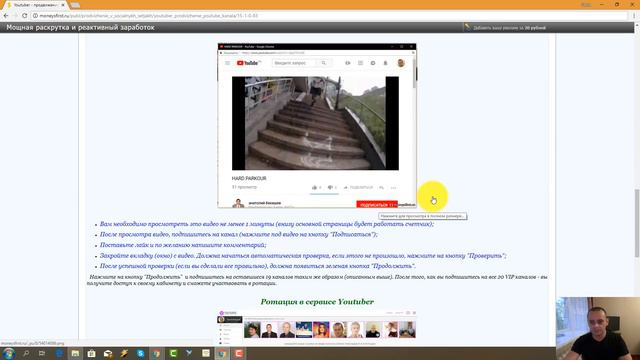Open the first Chrome icon next to Skype
Viewport: 640px width, 360px height.
pos(156,353)
